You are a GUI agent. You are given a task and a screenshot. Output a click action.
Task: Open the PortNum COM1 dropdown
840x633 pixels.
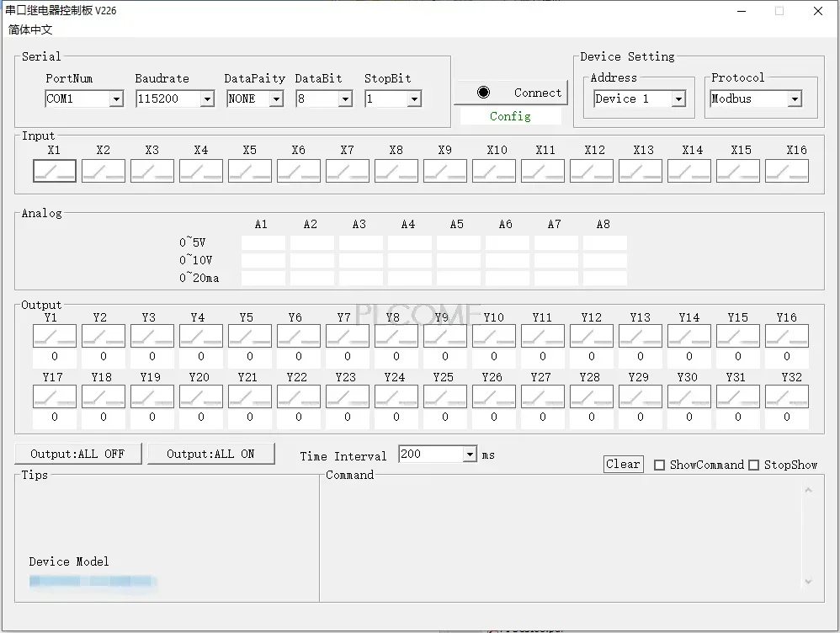point(116,99)
